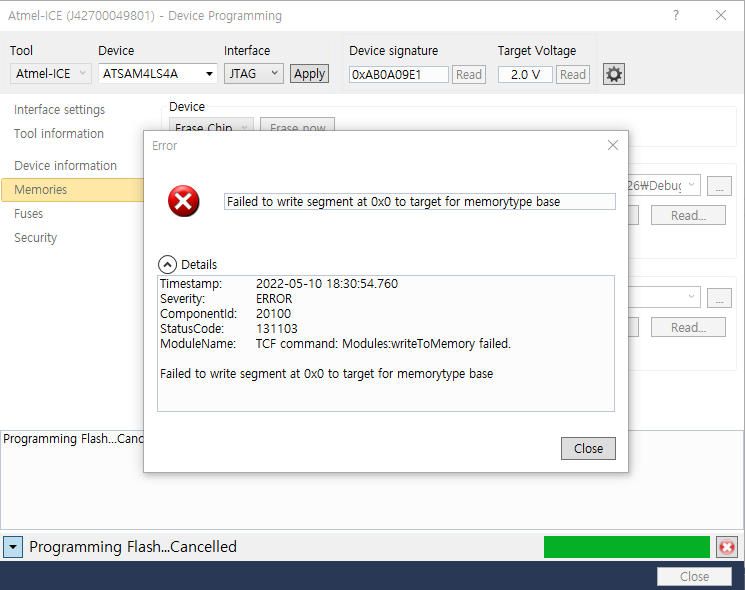This screenshot has width=745, height=590.
Task: Click the StatusCode value 131103
Action: tap(277, 329)
